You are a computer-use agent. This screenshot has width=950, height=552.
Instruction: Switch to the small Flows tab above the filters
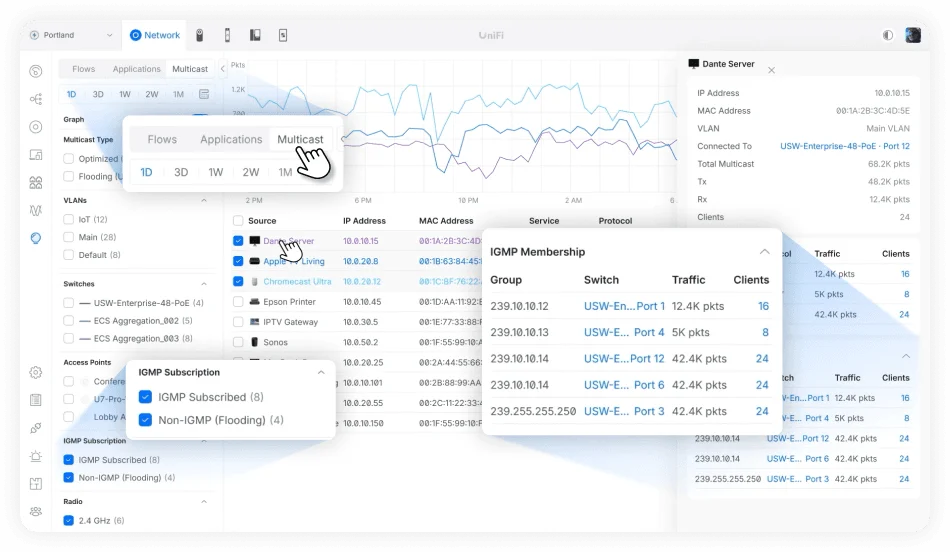click(x=84, y=68)
